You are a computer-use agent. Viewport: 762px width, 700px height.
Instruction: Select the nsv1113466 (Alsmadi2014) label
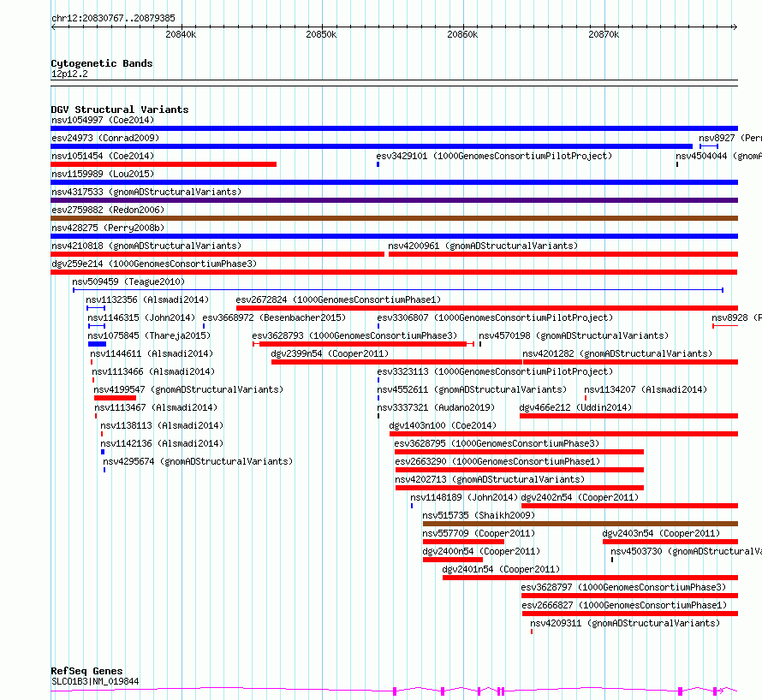click(153, 371)
